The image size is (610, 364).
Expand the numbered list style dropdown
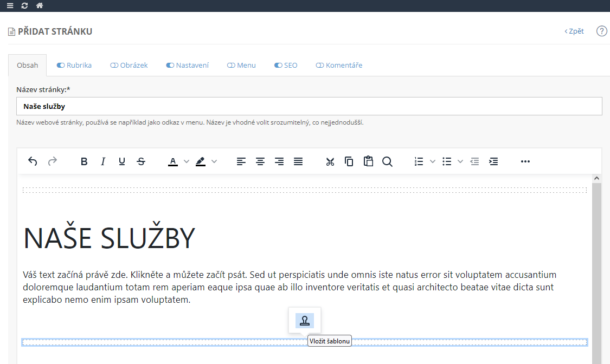(x=433, y=161)
